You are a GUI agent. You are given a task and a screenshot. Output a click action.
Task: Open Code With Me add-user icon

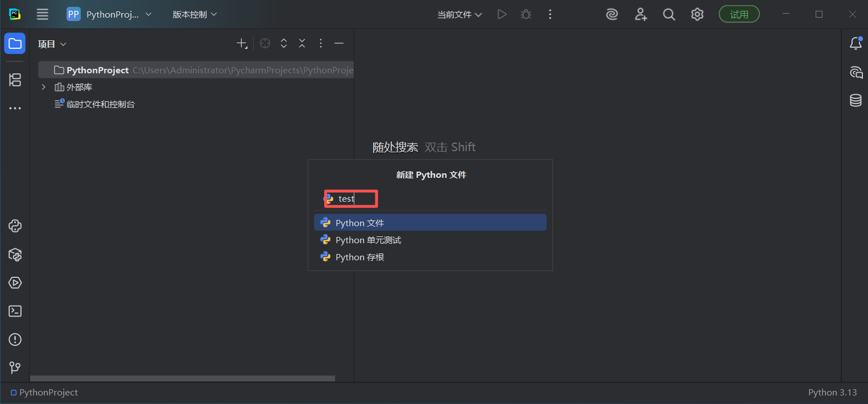point(641,14)
